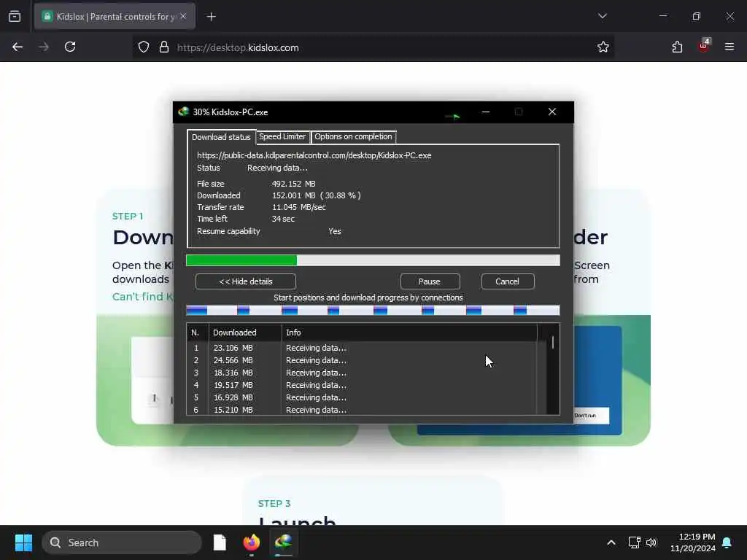Minimize the Kidslox-PC.exe download dialog
The width and height of the screenshot is (747, 560).
point(486,112)
